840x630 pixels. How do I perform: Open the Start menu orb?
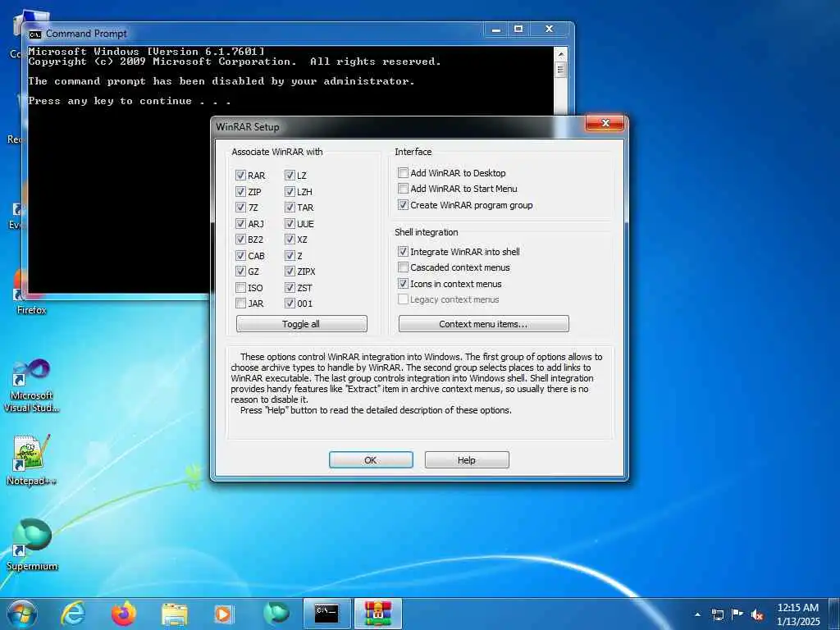coord(22,614)
